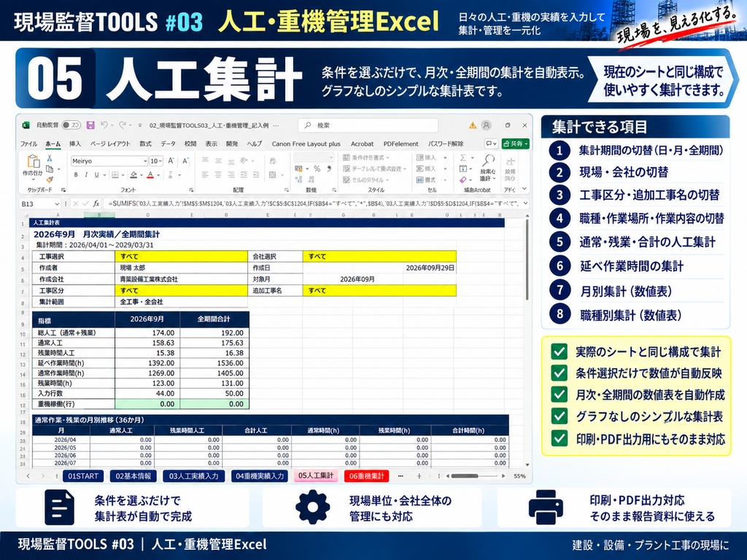Open the 03人工実績入力 sheet tab
This screenshot has width=747, height=560.
193,475
